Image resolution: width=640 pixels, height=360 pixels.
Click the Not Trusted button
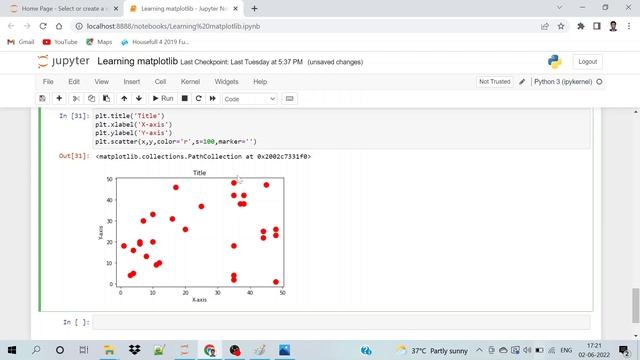tap(495, 82)
